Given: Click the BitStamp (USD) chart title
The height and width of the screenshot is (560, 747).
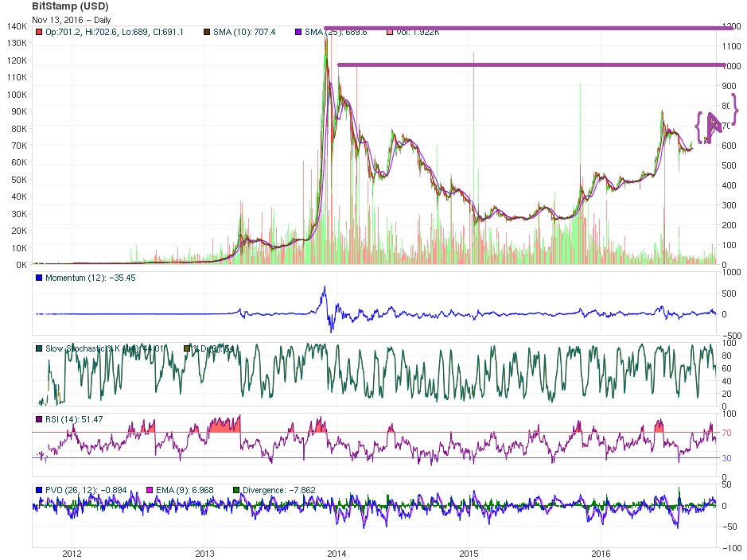Looking at the screenshot, I should 70,6.
